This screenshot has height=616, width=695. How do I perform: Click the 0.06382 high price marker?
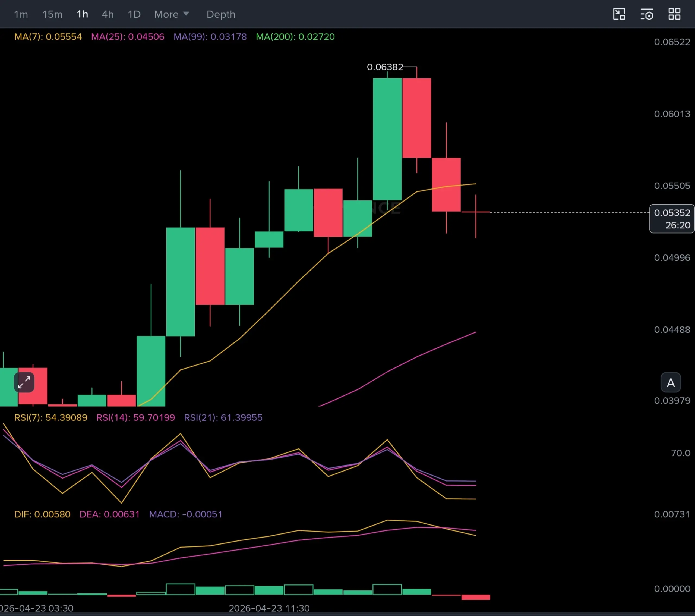385,67
